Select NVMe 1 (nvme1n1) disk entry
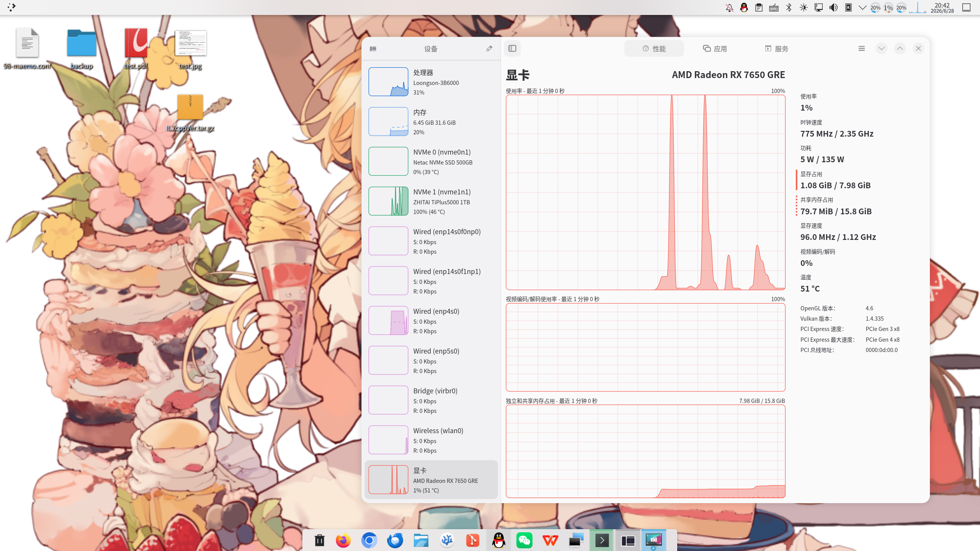 point(431,201)
